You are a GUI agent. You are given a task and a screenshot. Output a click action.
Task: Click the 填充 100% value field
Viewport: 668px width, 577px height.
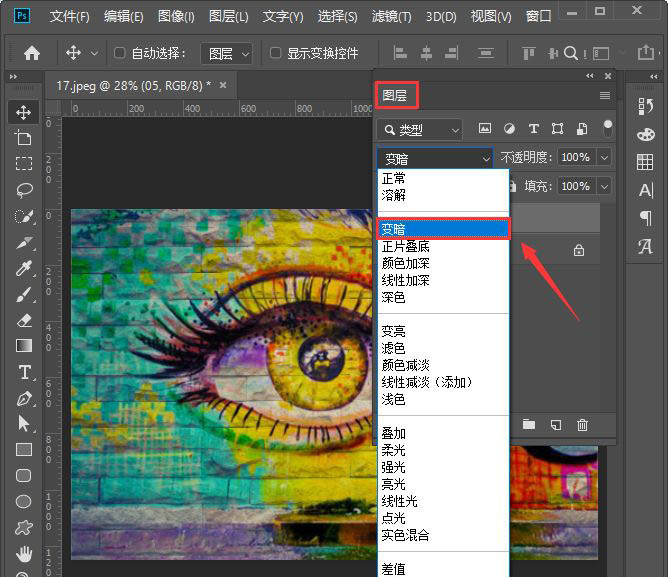click(x=577, y=186)
